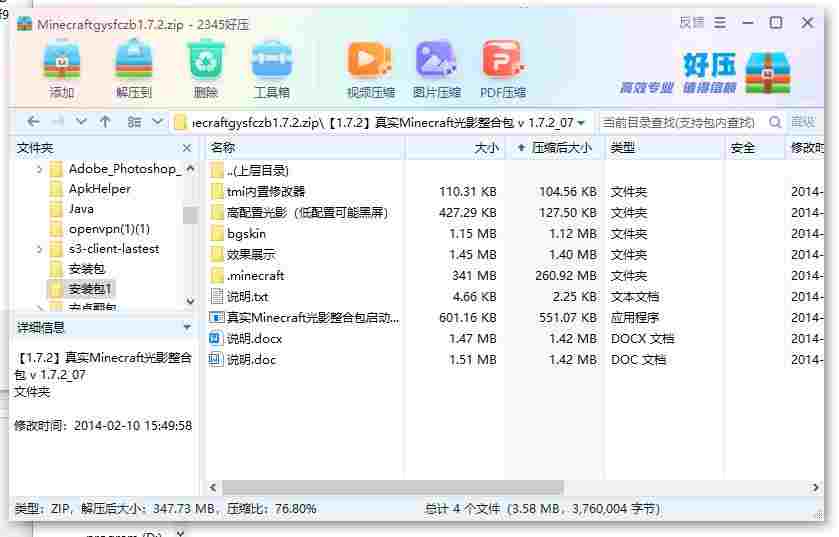The image size is (839, 537).
Task: Click the folder tree scrollbar thumb
Action: [x=189, y=215]
